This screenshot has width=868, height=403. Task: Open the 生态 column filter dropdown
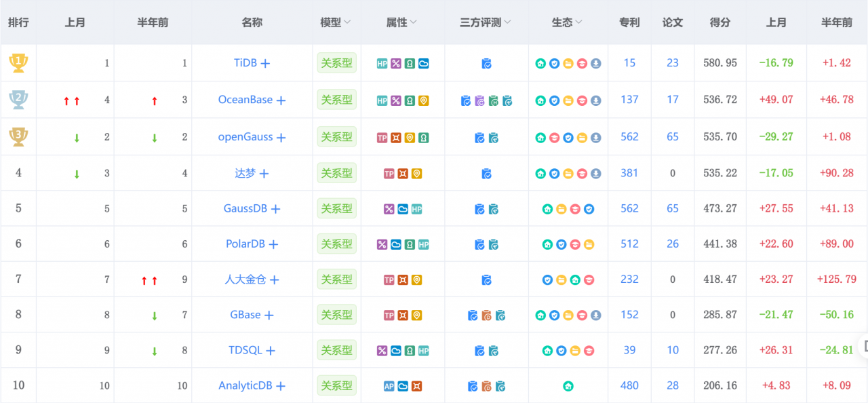(x=578, y=22)
